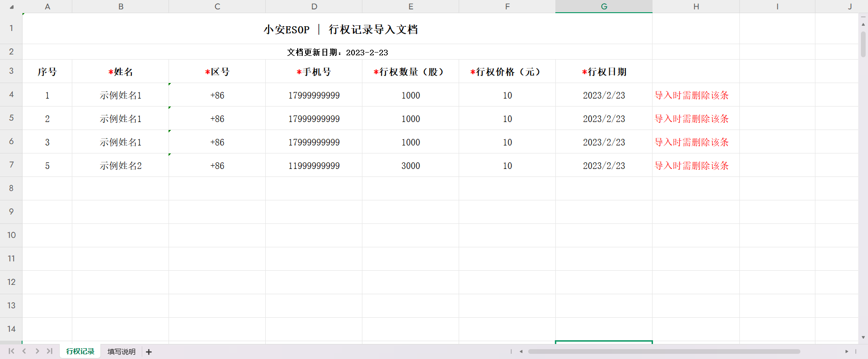This screenshot has height=359, width=868.
Task: Select row 4 header
Action: coord(11,95)
